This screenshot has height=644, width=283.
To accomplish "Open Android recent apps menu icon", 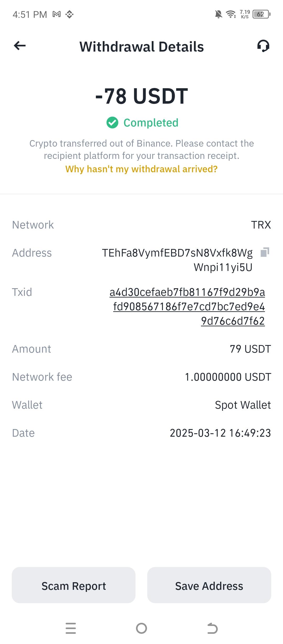I will coord(71,628).
